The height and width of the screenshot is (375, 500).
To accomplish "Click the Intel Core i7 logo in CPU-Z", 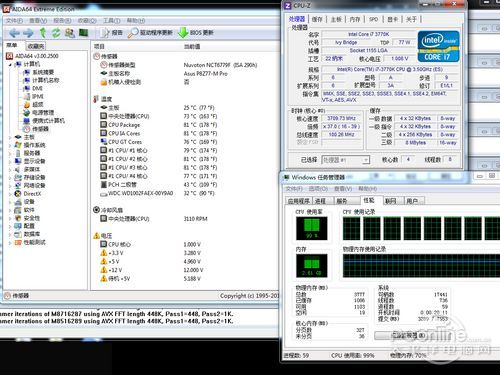I will click(x=438, y=46).
